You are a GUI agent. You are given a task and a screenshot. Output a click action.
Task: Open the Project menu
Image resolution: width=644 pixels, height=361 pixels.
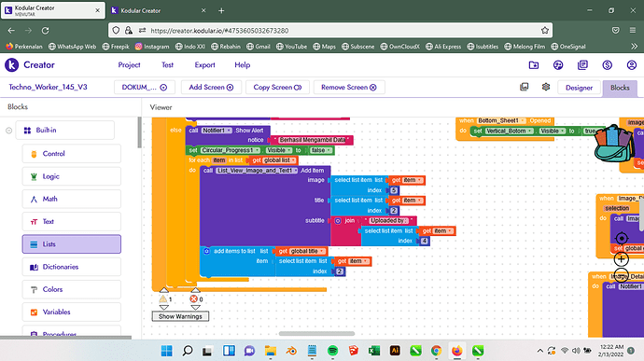(129, 65)
